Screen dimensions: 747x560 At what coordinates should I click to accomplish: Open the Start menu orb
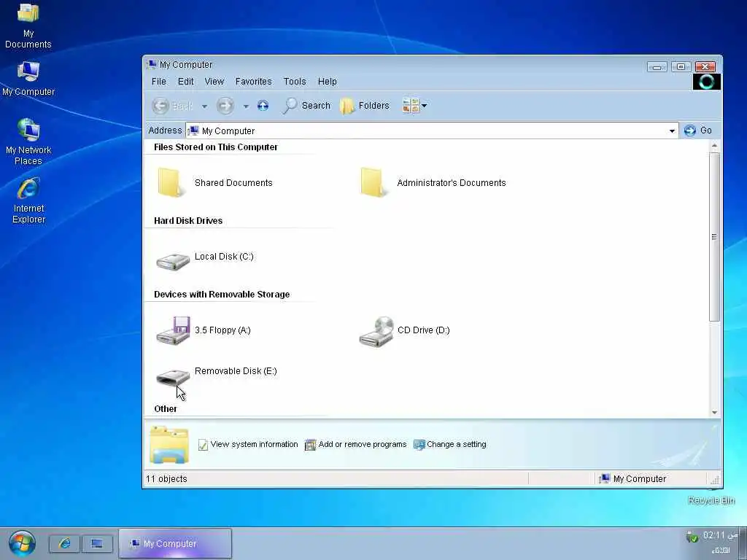22,543
